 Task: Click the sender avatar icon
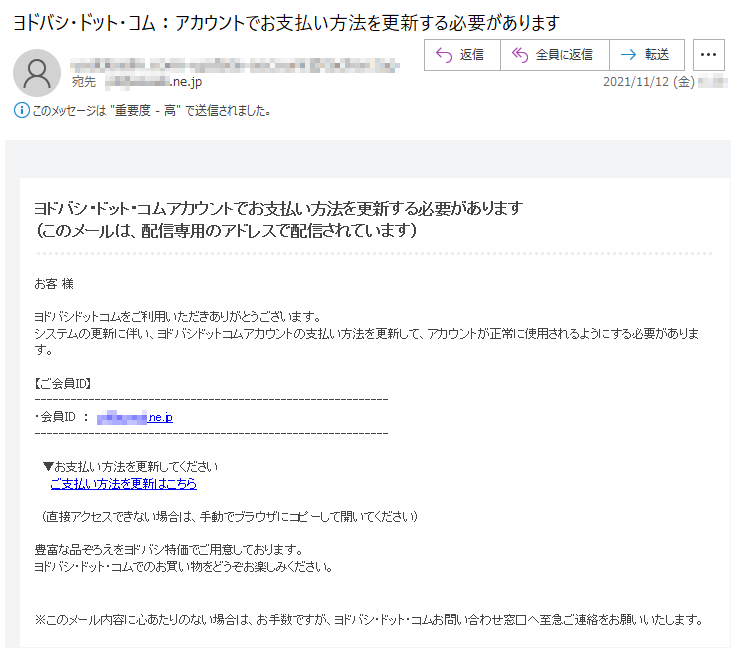point(37,73)
